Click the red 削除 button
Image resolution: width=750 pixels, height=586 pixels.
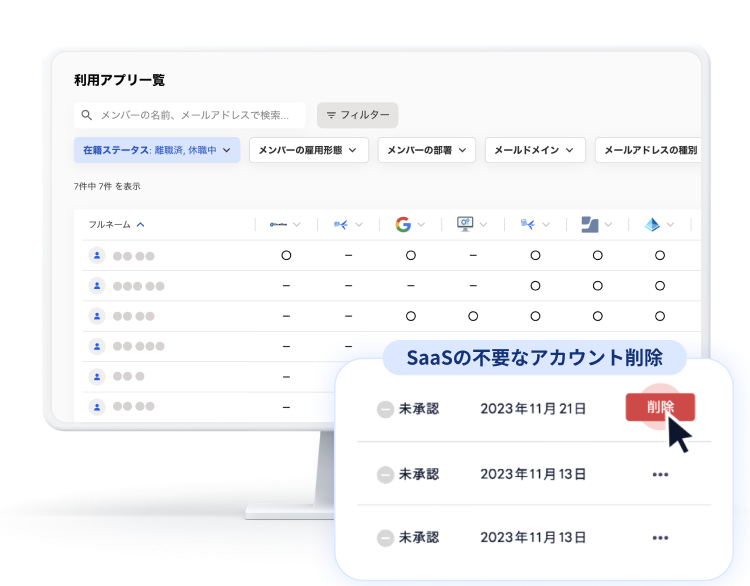tap(660, 407)
